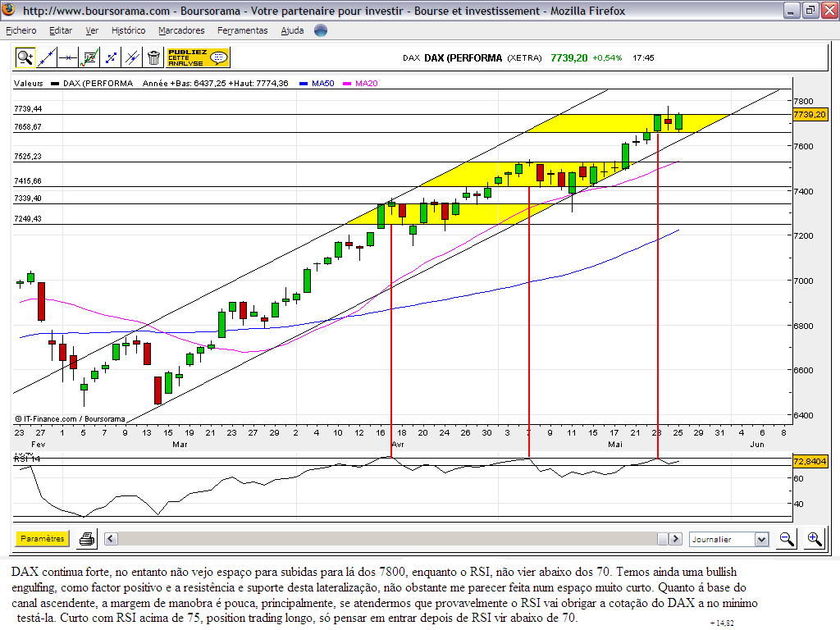
Task: Restore down the Firefox window
Action: pos(810,10)
